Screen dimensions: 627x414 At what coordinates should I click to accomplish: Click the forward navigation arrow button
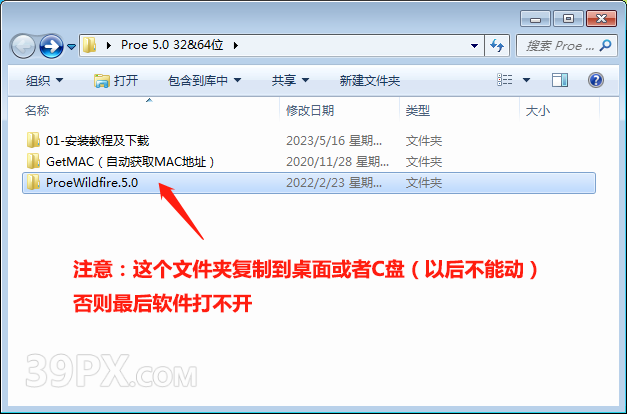(x=51, y=46)
